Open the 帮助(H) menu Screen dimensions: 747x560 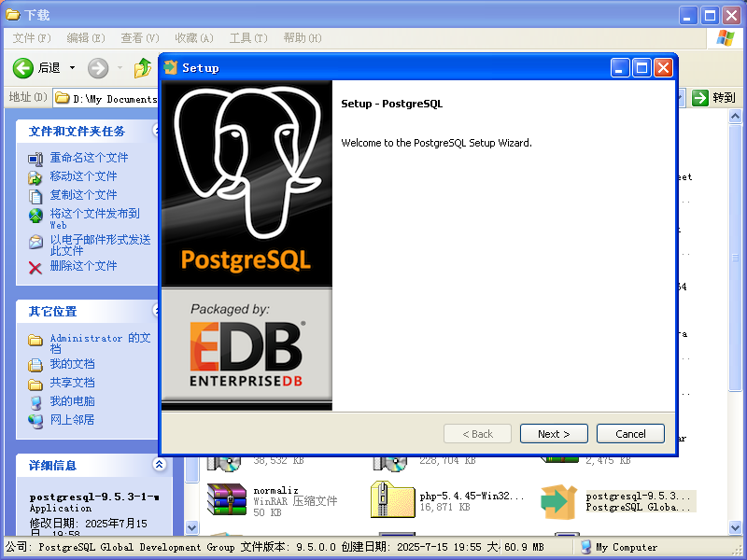click(303, 38)
